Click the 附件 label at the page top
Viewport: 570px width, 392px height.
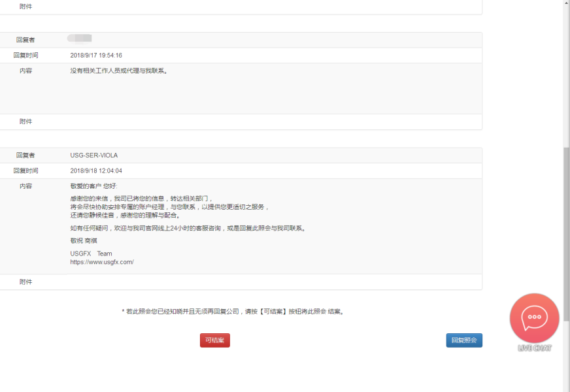(25, 7)
